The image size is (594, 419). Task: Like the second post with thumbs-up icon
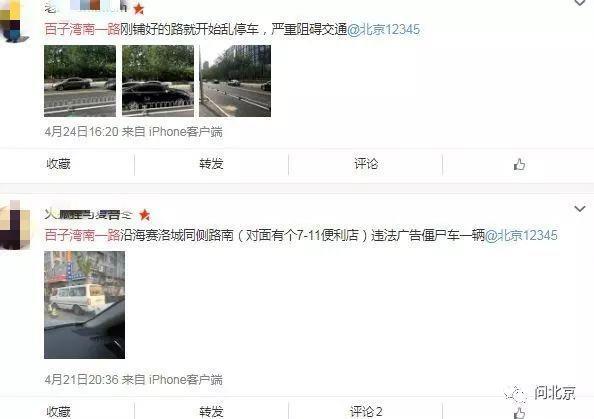519,413
